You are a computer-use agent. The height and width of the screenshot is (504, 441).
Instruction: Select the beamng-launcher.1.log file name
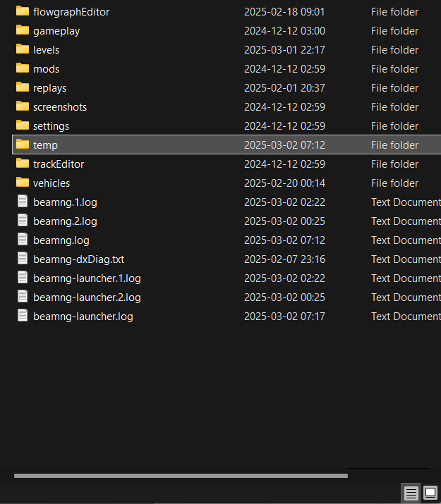87,278
